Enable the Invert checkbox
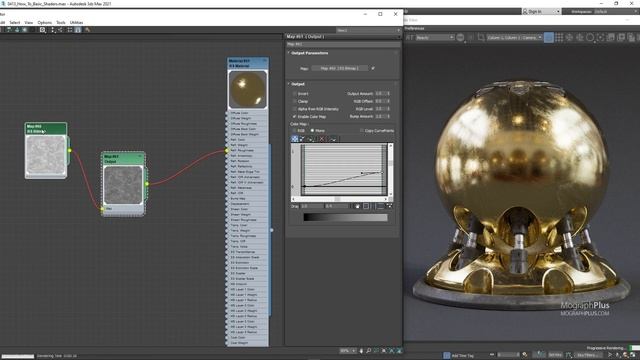The height and width of the screenshot is (360, 640). tap(294, 94)
